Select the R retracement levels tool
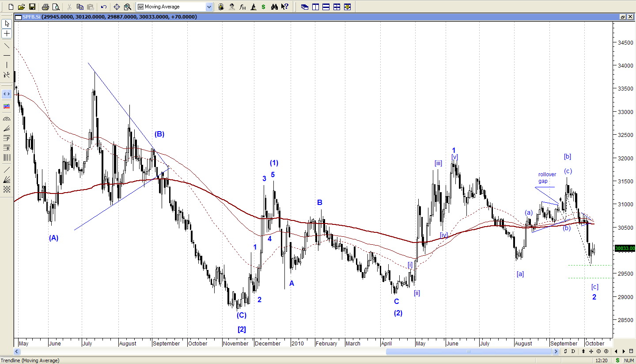This screenshot has height=364, width=636. tap(7, 148)
